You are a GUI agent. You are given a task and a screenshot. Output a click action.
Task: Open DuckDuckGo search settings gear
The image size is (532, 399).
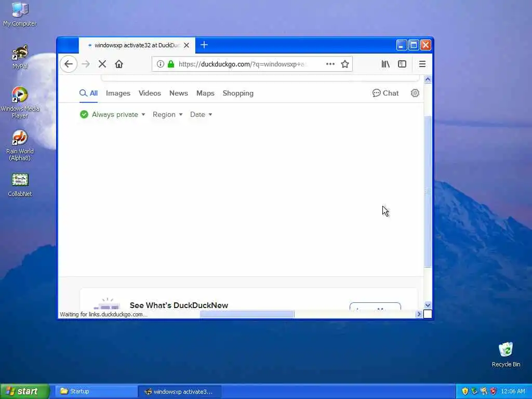[x=415, y=93]
